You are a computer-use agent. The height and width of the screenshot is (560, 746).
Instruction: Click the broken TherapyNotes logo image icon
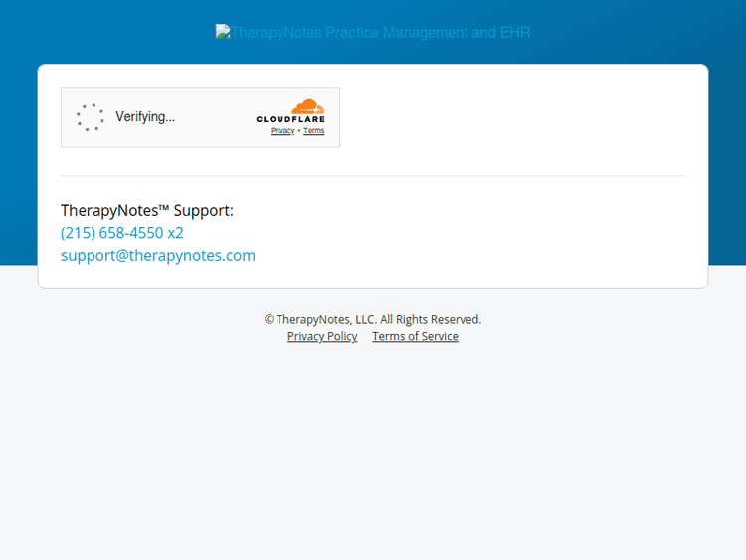click(223, 32)
